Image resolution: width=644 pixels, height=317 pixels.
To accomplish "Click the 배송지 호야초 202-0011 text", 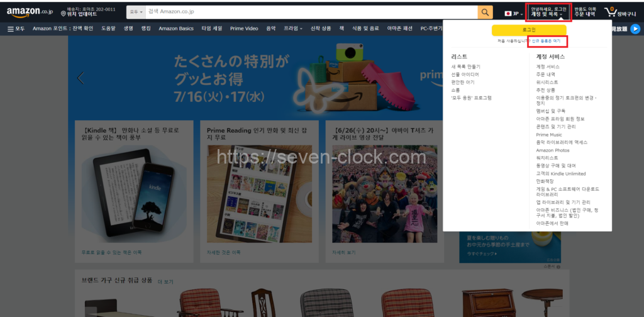I will [91, 9].
